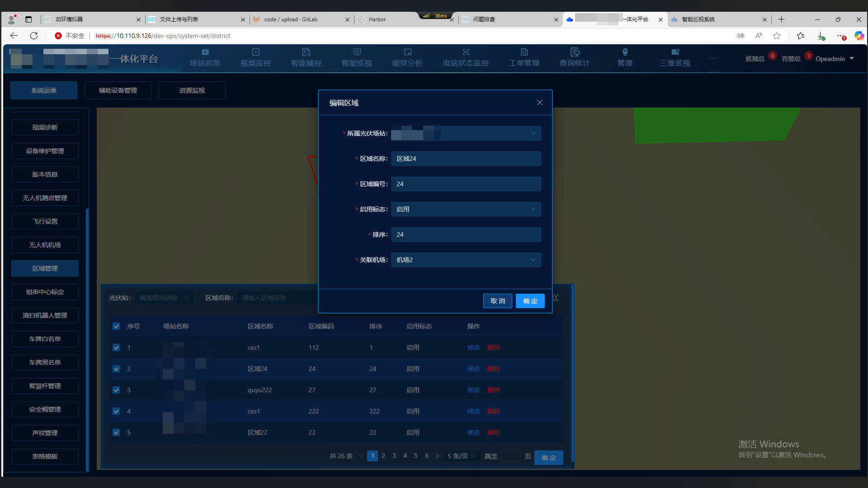
Task: Click the 跳至 page number input
Action: tap(511, 456)
